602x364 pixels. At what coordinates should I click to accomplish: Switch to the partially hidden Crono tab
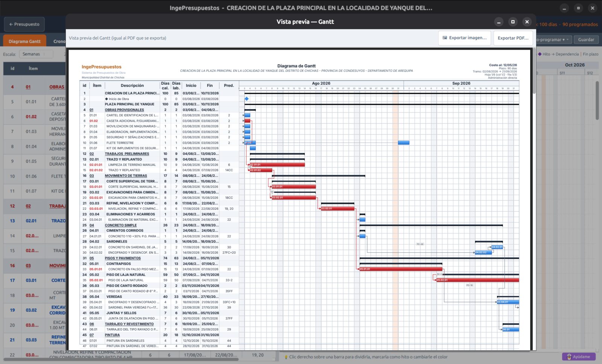59,41
